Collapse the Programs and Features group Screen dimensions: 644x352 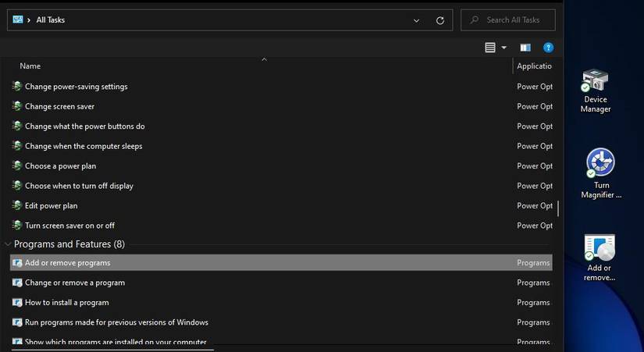pyautogui.click(x=8, y=244)
